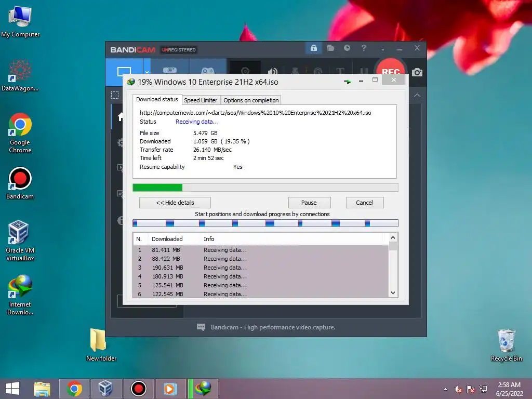Open IDM from the taskbar

coord(203,389)
